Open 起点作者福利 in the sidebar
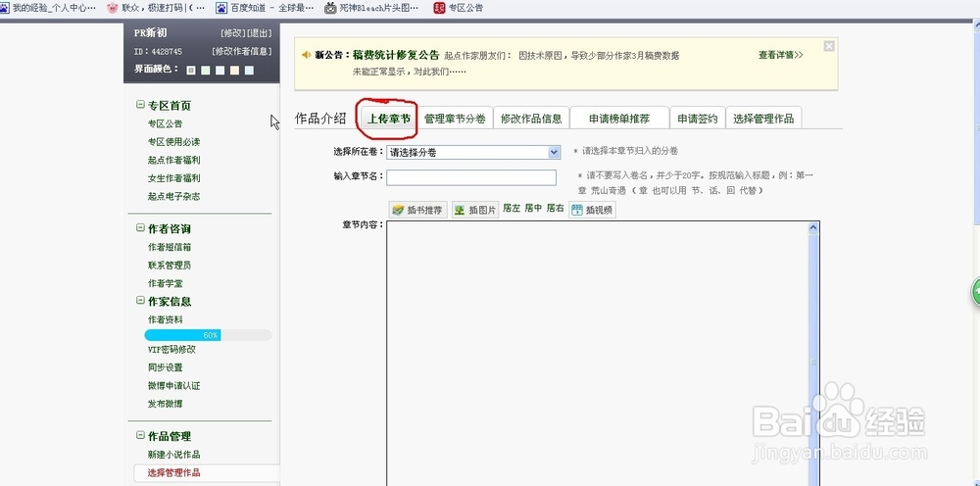The image size is (980, 486). (173, 160)
